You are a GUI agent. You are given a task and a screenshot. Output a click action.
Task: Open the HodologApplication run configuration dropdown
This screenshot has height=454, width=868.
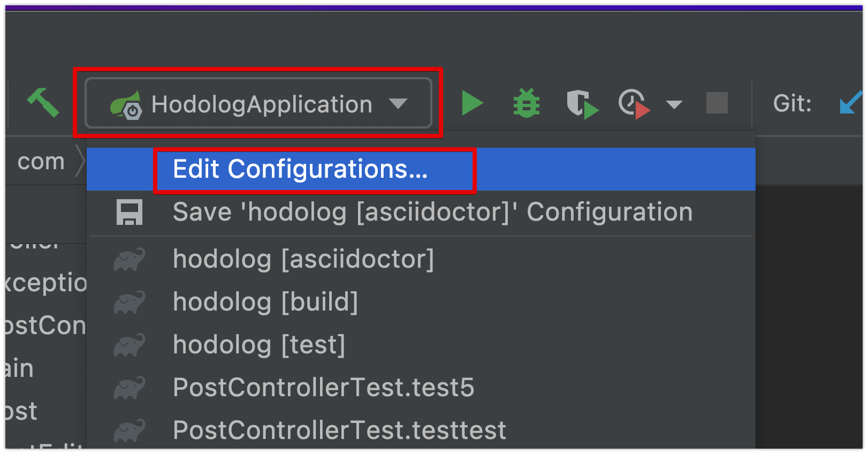258,103
